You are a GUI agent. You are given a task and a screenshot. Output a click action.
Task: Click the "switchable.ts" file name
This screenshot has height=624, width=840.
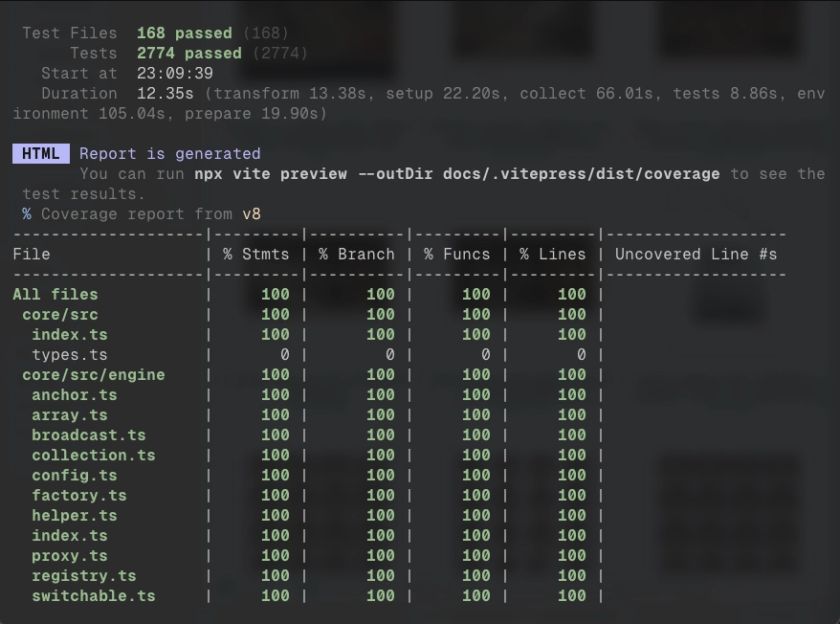point(94,596)
